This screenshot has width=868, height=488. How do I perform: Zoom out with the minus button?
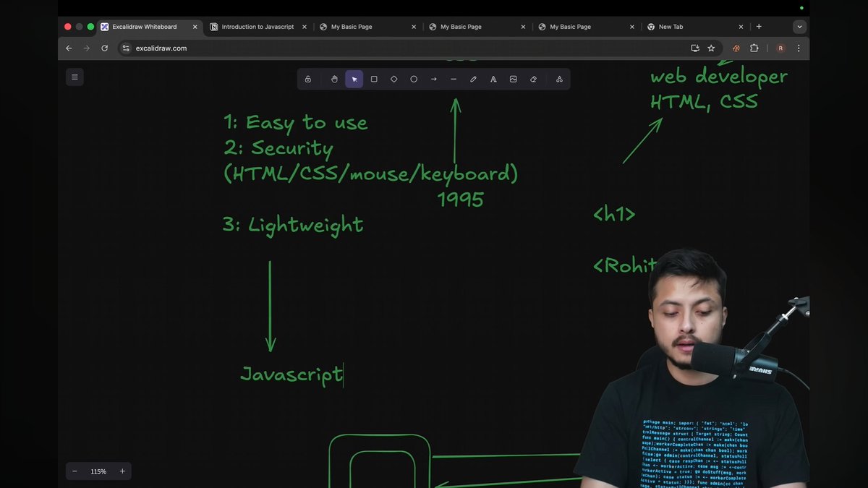tap(75, 471)
